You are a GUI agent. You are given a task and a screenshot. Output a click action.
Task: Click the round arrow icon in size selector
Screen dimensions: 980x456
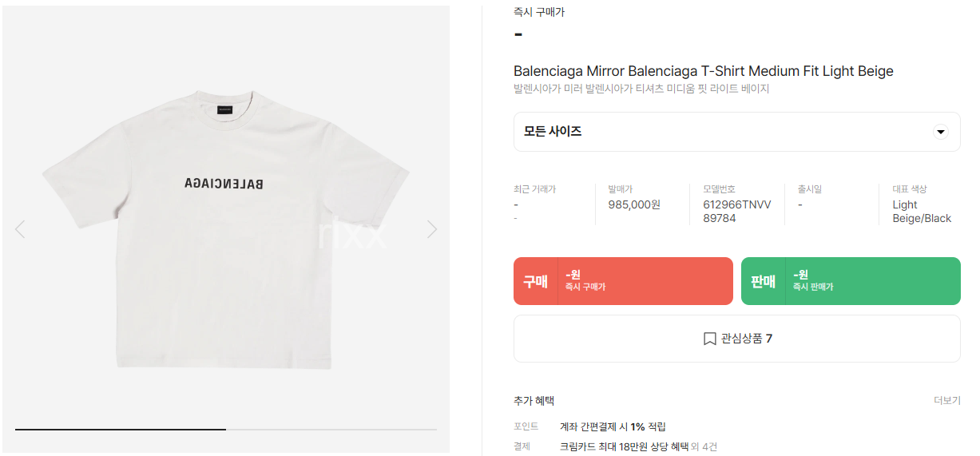click(940, 132)
